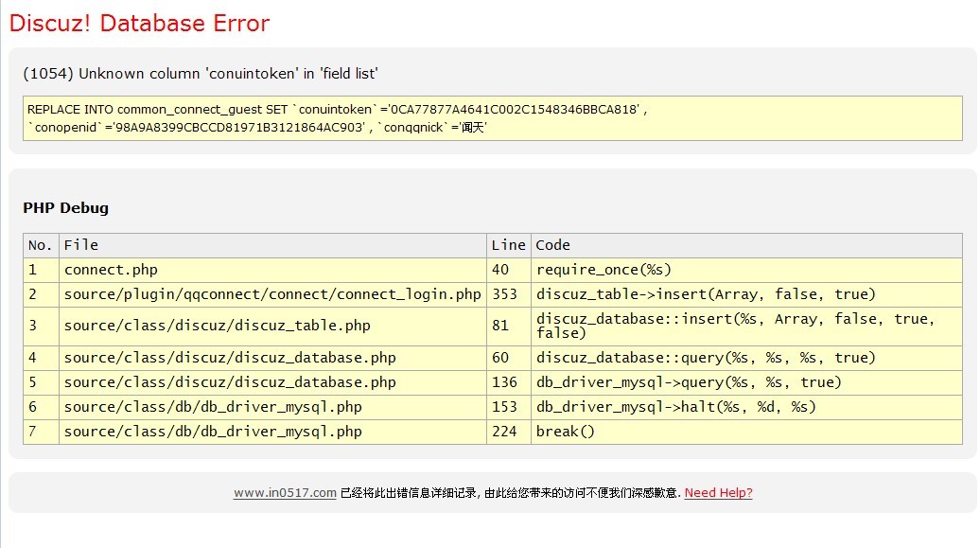Click the Chinese error-logged apology text
The image size is (980, 548).
tap(511, 493)
